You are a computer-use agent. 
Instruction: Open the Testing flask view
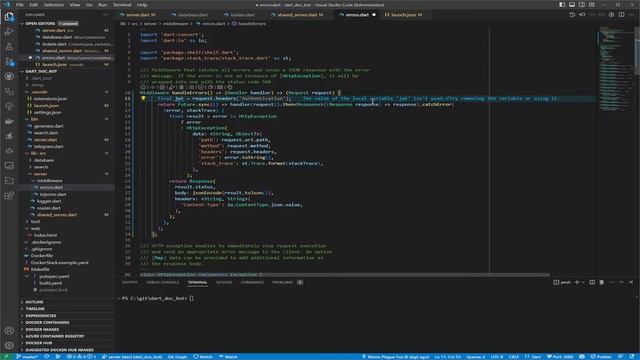(9, 47)
